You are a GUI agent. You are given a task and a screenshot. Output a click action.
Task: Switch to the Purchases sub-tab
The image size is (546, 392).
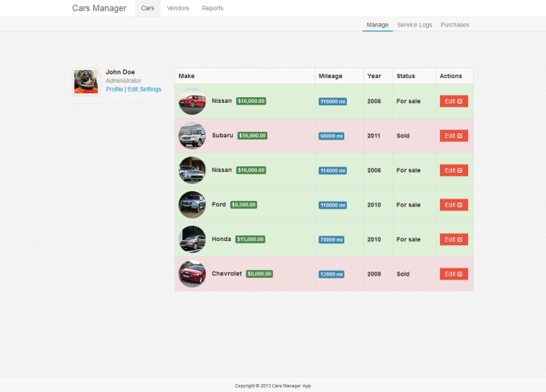454,25
